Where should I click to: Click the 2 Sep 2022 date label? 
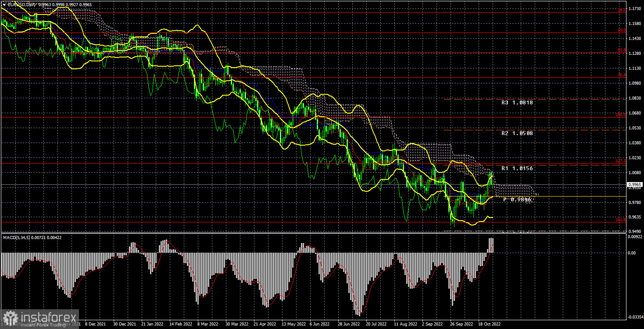coord(433,324)
